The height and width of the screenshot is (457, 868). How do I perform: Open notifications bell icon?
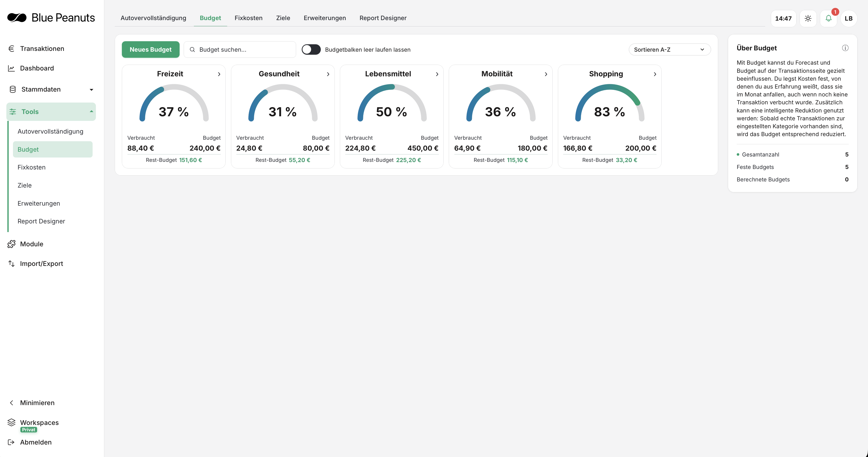pyautogui.click(x=828, y=18)
